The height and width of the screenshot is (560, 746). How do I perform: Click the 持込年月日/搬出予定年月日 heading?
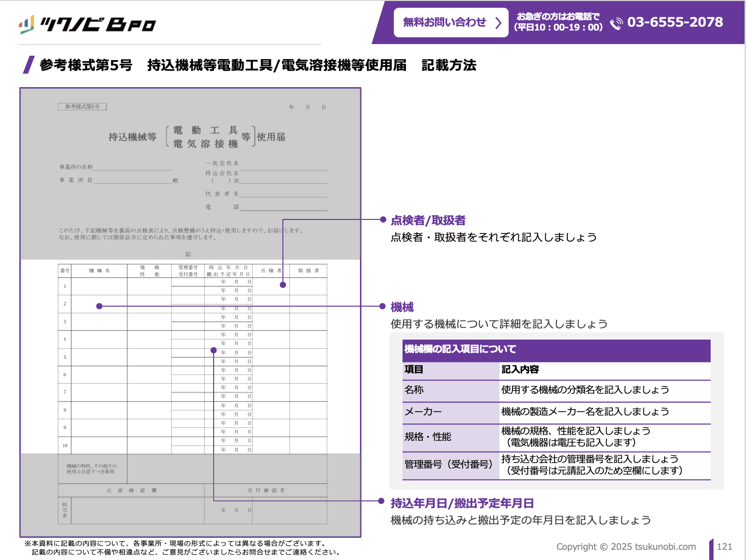click(x=462, y=503)
